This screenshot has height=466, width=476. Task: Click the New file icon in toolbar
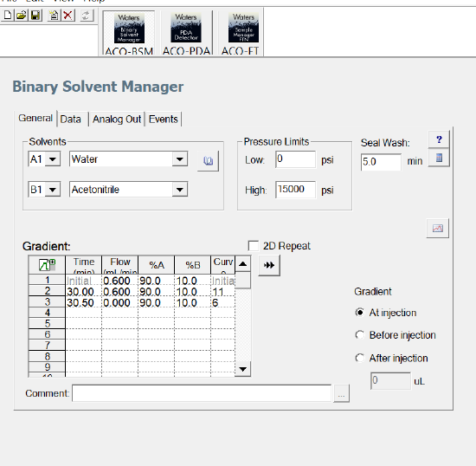click(x=8, y=16)
